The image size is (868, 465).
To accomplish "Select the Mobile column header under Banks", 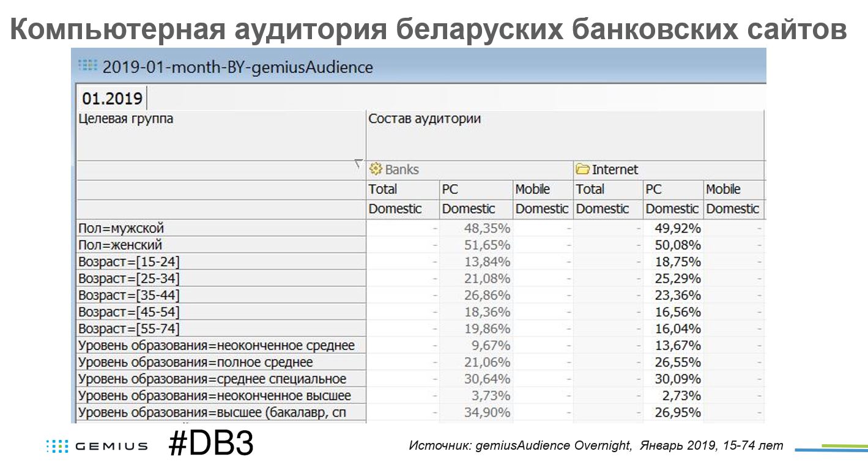I will point(532,190).
